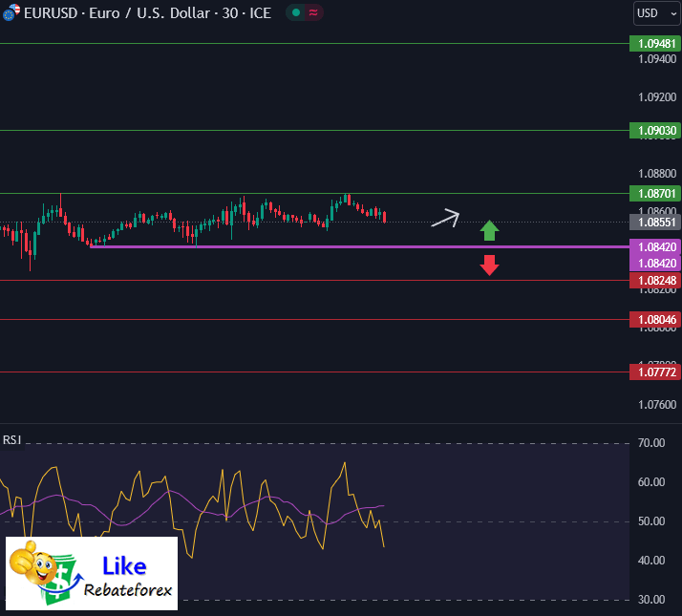Click the 60.00 RSI scale value
Viewport: 682px width, 616px height.
coord(651,482)
